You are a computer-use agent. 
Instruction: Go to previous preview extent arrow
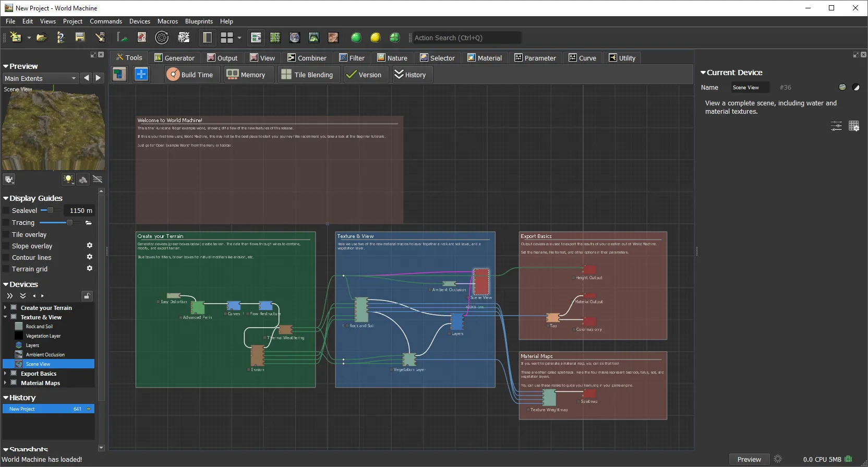click(87, 78)
